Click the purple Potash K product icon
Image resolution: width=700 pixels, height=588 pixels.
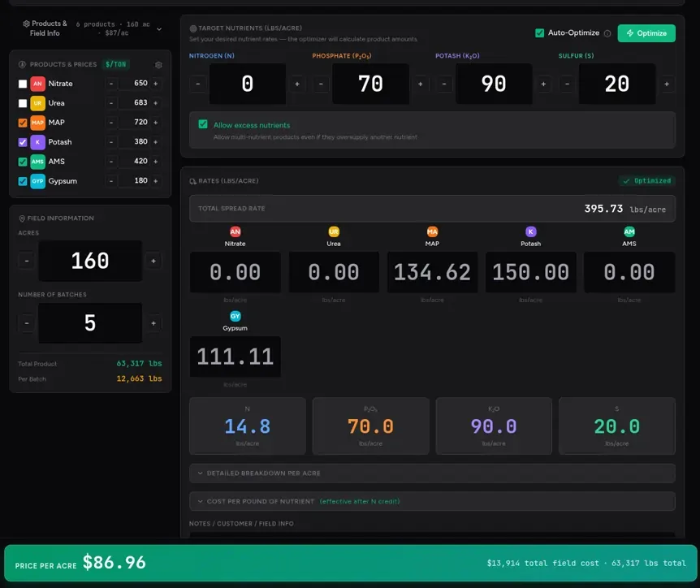pyautogui.click(x=37, y=142)
